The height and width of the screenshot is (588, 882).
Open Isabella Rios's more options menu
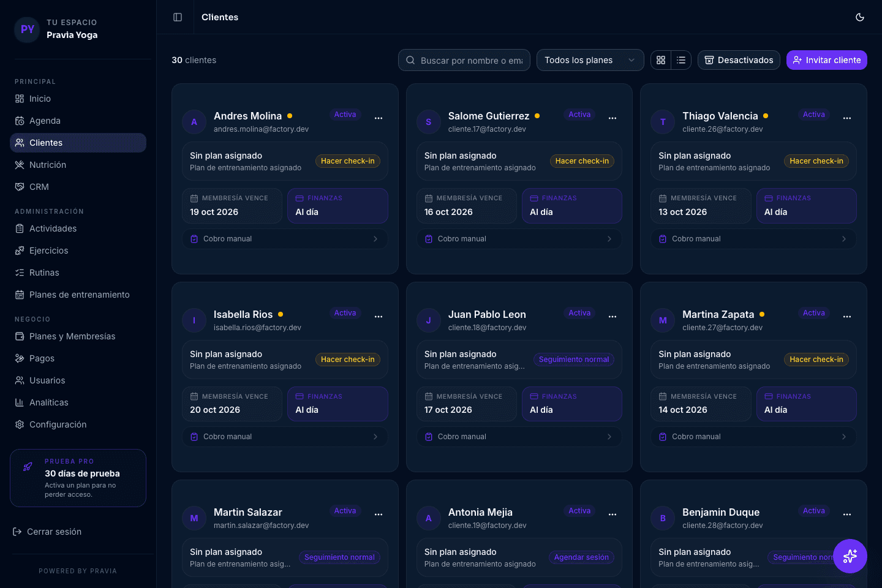379,317
